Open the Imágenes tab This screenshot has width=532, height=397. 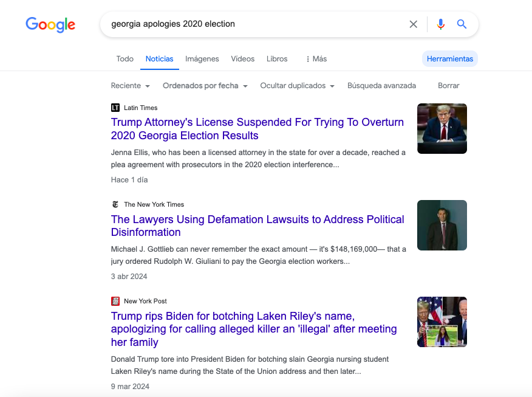point(202,59)
